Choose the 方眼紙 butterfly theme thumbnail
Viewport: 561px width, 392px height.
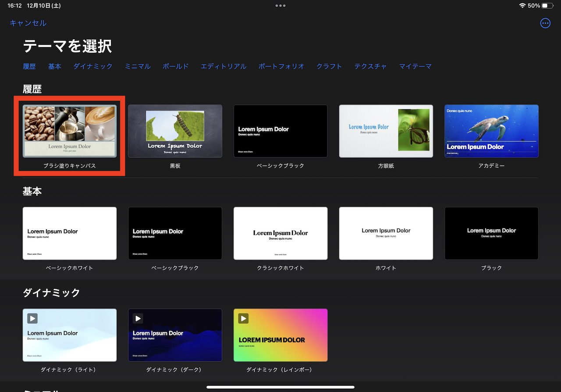coord(386,131)
